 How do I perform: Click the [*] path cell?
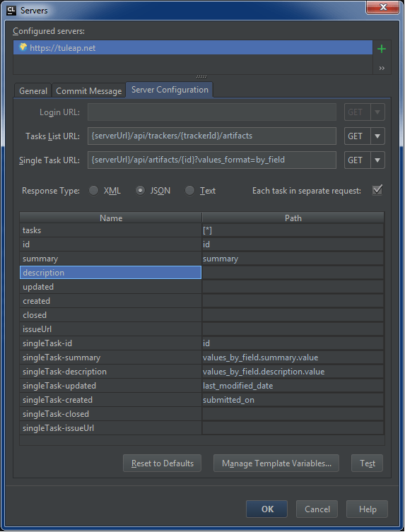tap(293, 230)
